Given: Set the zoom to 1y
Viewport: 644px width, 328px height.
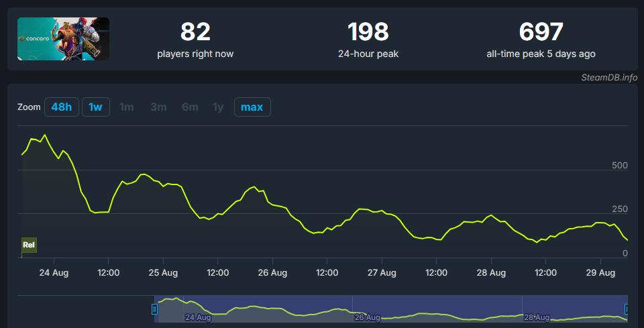Looking at the screenshot, I should (218, 107).
